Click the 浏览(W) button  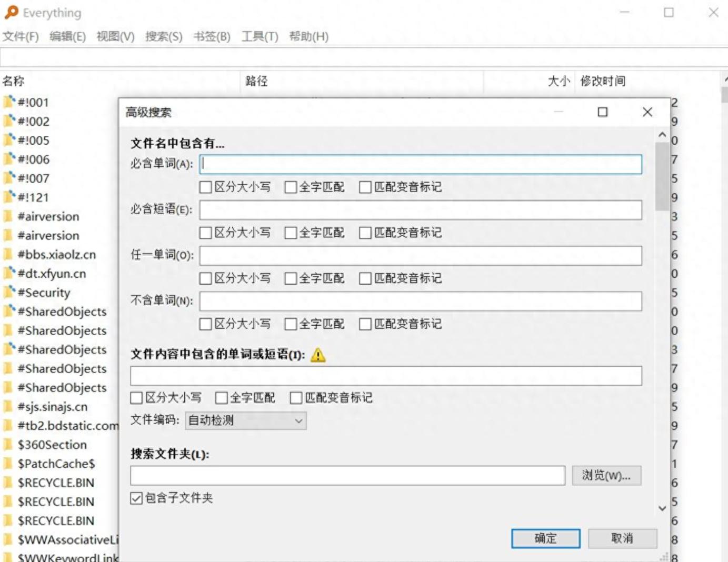click(606, 475)
